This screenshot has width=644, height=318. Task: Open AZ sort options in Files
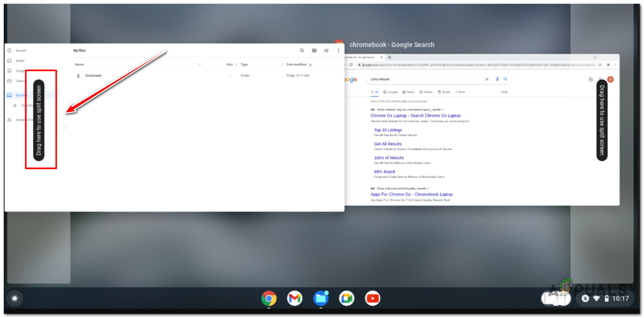pyautogui.click(x=326, y=50)
